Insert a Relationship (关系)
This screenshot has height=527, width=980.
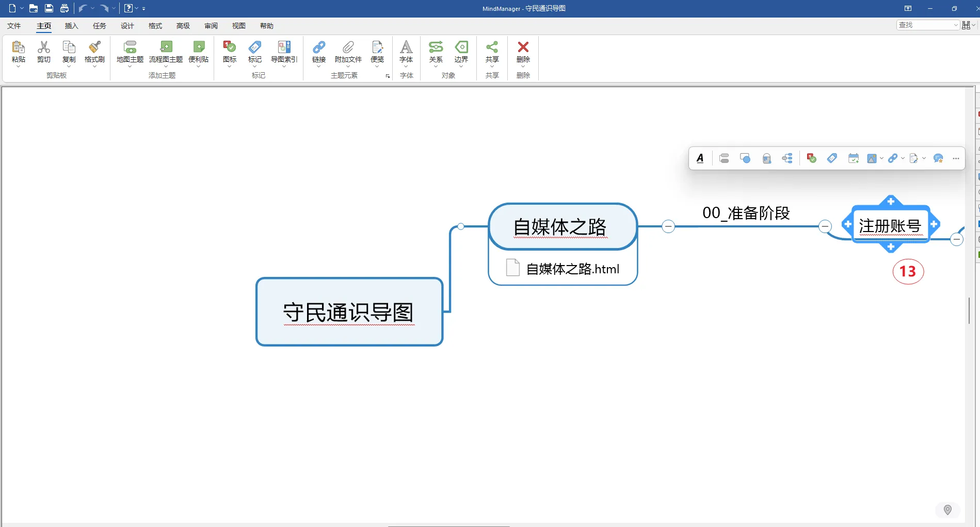(436, 47)
